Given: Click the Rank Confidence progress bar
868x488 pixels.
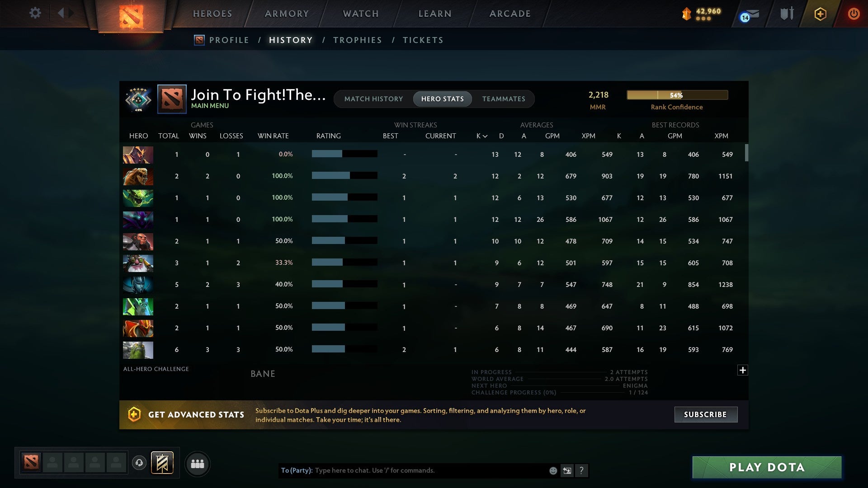Looking at the screenshot, I should (x=677, y=95).
